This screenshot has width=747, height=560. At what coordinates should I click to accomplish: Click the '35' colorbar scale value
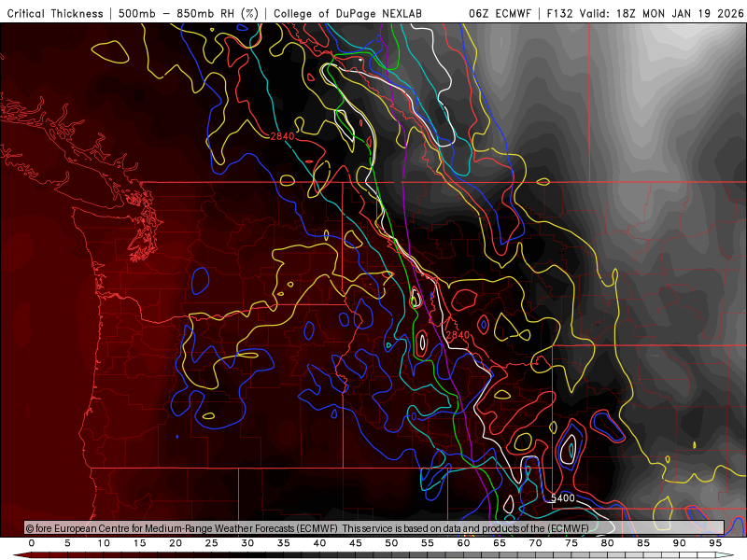tap(284, 543)
